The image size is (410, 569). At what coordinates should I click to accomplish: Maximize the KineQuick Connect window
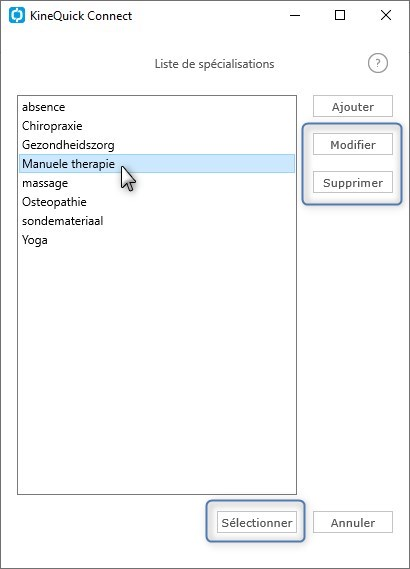(x=340, y=15)
